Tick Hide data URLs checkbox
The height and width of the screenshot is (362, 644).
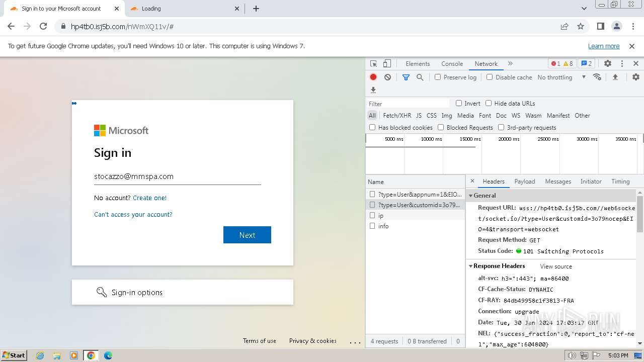489,103
